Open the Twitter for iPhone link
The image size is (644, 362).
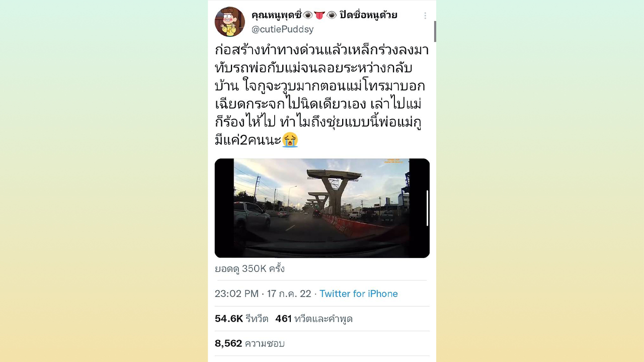click(x=359, y=294)
